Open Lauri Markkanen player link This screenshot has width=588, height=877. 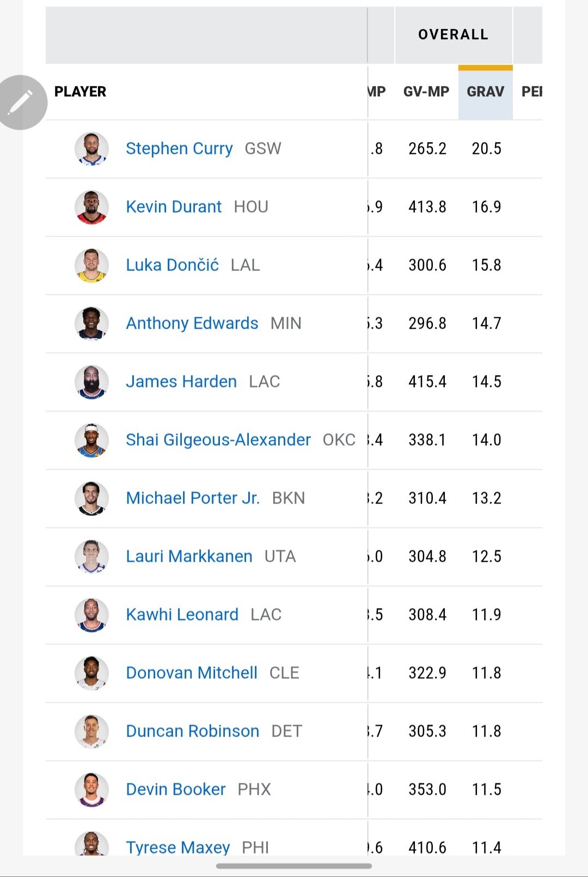click(x=189, y=556)
